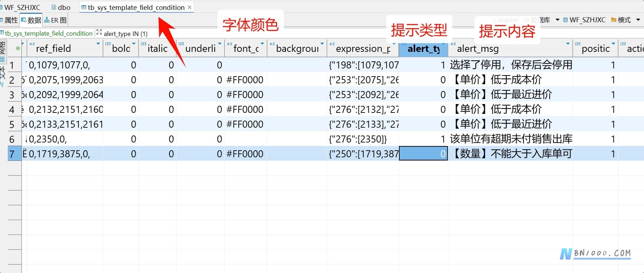This screenshot has width=644, height=273.
Task: Open the ref_field column filter dropdown
Action: (98, 44)
